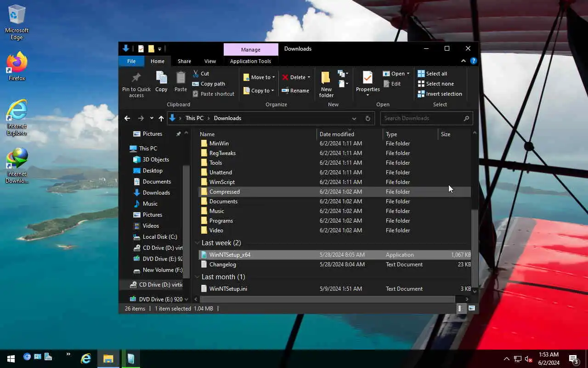Expand the address bar history dropdown
Screen dimensions: 588x368
pos(354,118)
